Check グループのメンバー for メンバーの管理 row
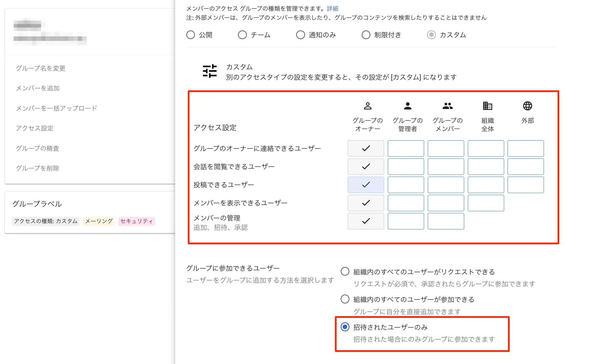The width and height of the screenshot is (616, 364). (x=446, y=221)
